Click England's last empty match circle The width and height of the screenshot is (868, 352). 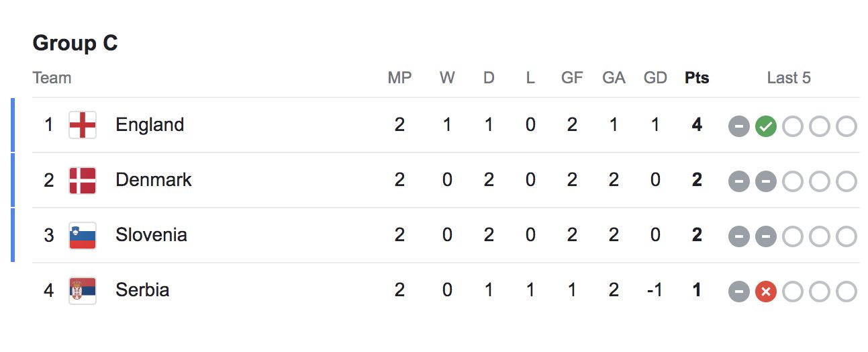tap(846, 126)
